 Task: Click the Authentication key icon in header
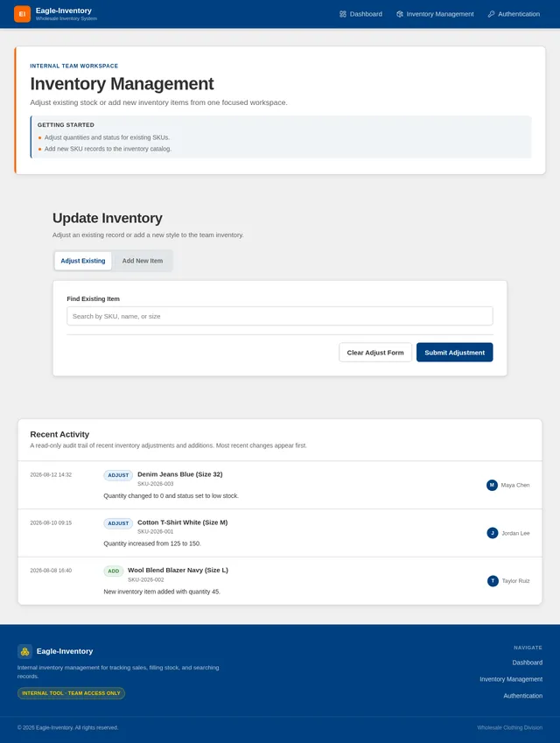491,14
